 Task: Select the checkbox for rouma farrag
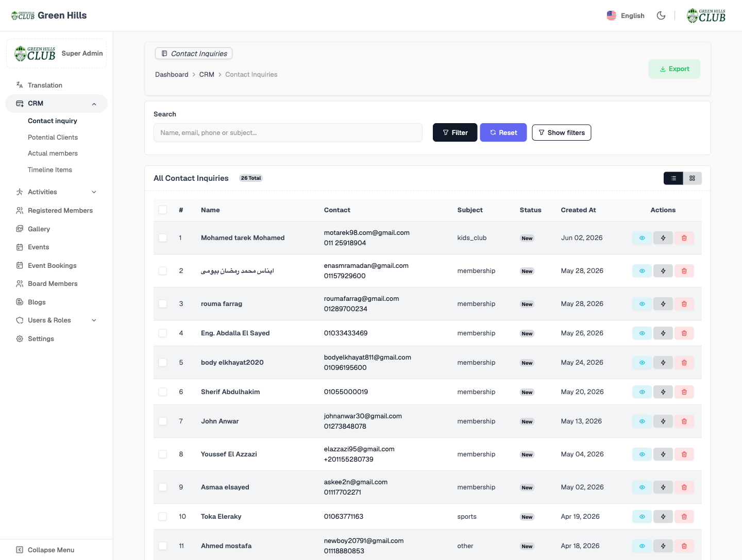(163, 304)
